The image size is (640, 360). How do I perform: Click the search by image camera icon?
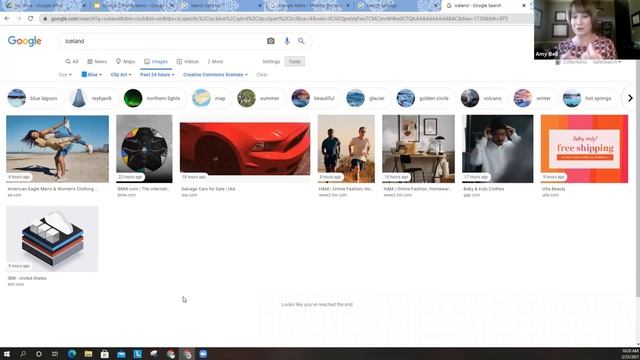click(x=271, y=41)
